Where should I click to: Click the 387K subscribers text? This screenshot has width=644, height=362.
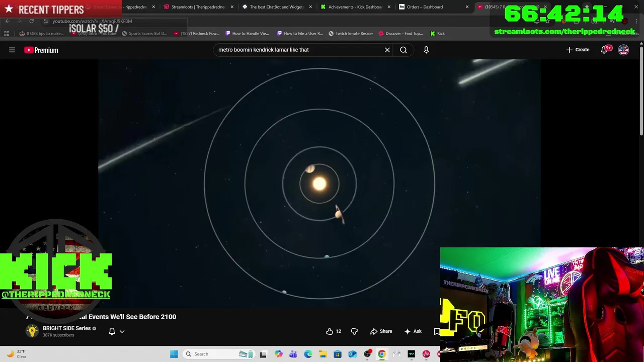pyautogui.click(x=58, y=335)
